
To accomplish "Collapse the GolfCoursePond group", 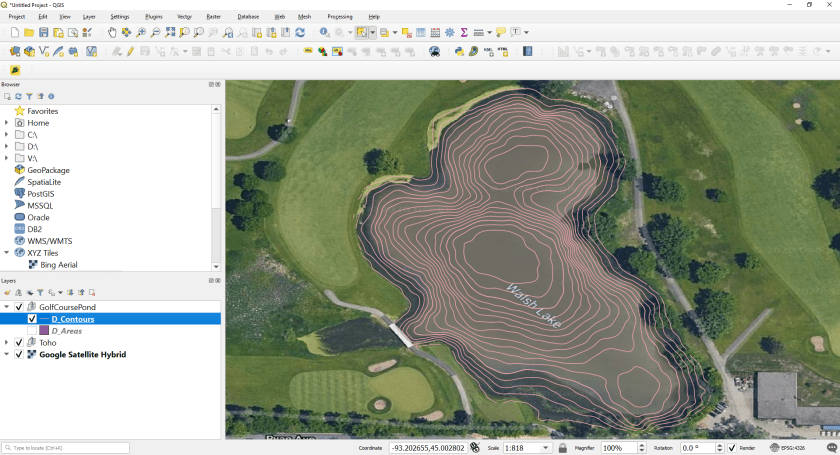I will [x=7, y=307].
